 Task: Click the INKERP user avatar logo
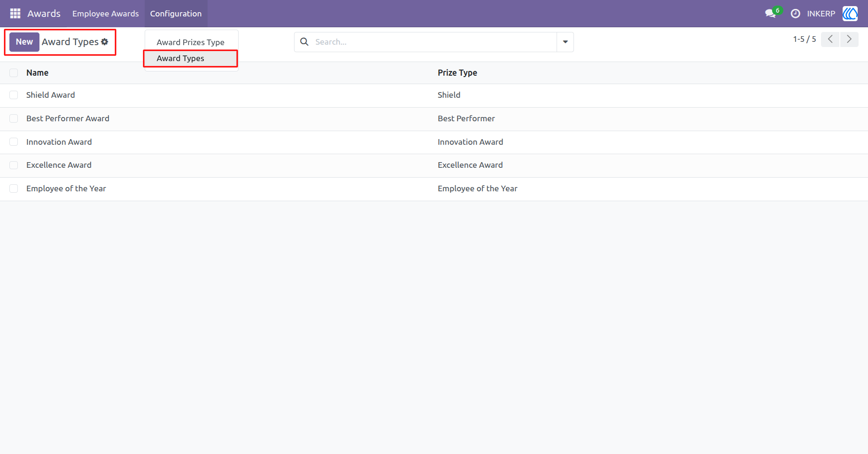[850, 14]
